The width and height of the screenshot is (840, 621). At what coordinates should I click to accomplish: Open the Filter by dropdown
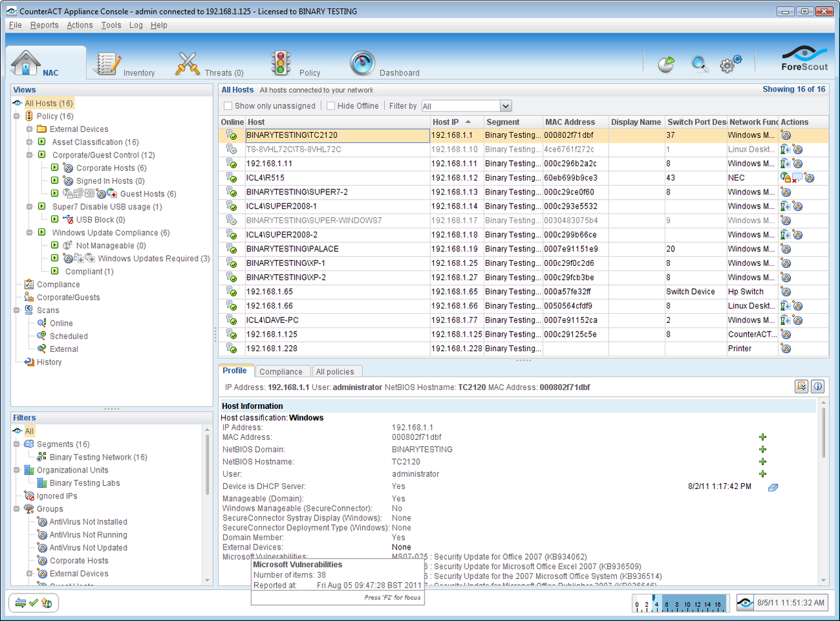point(466,106)
